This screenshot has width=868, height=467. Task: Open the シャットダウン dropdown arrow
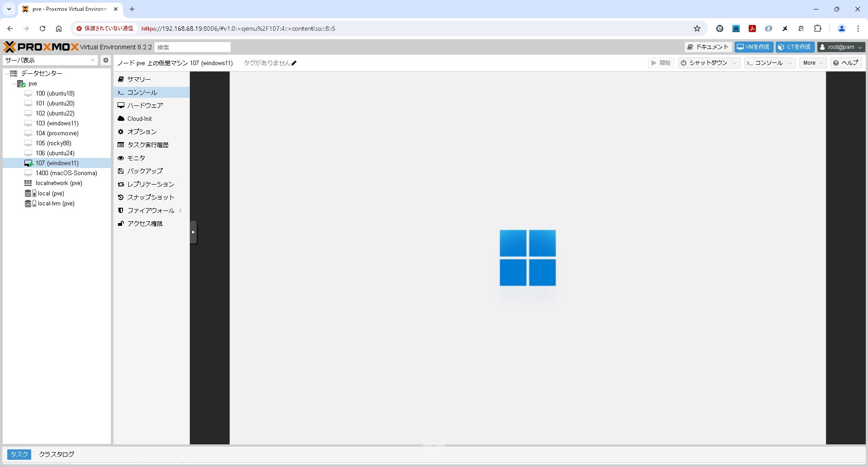coord(734,63)
